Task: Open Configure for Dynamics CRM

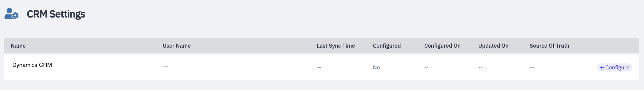Action: (614, 67)
